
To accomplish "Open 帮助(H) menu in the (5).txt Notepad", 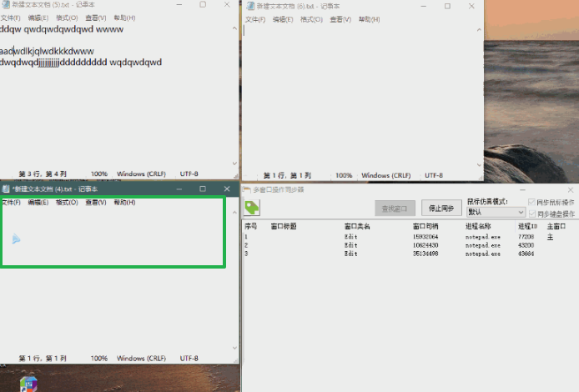I will coord(124,18).
